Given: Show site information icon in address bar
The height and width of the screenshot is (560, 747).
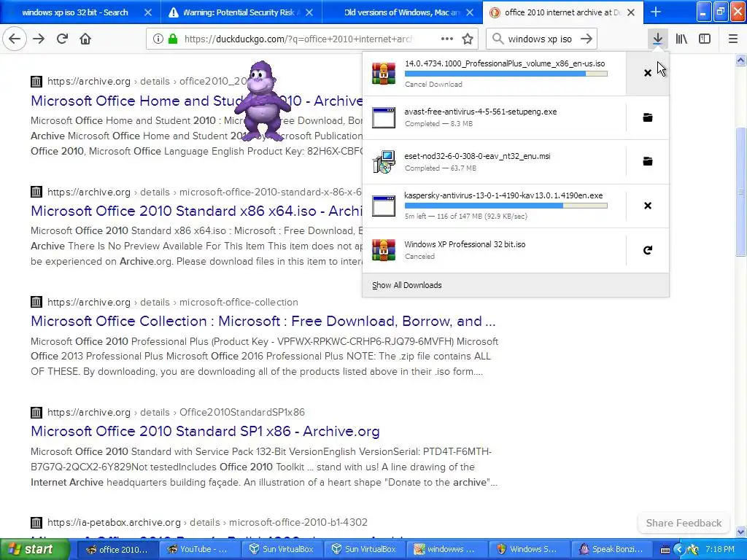Looking at the screenshot, I should pos(158,39).
